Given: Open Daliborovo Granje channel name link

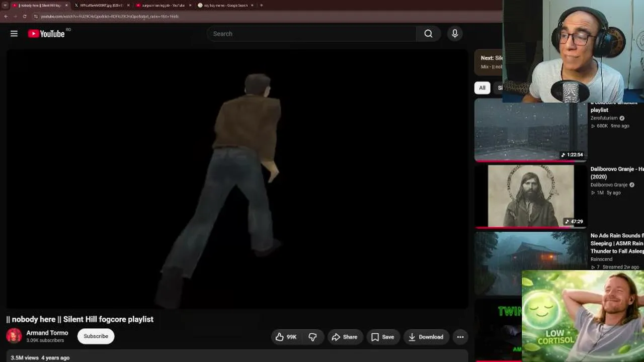Looking at the screenshot, I should [609, 185].
